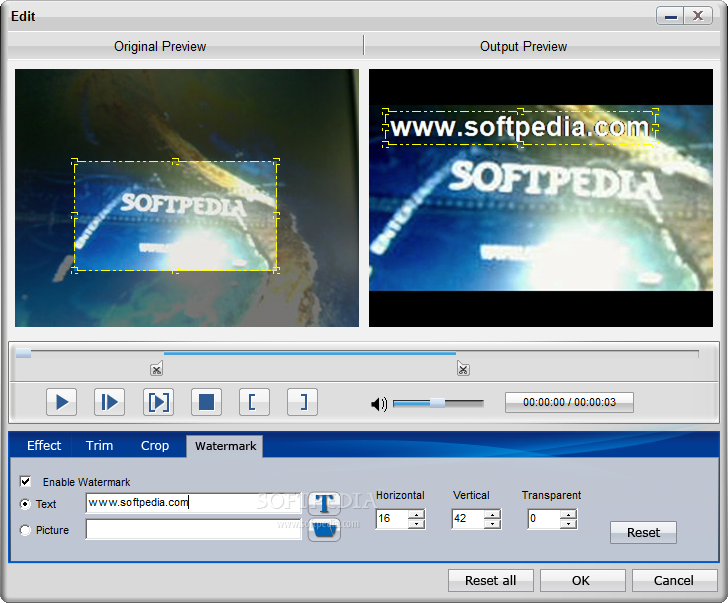Click the www.softpedia.com watermark box in Output Preview

click(520, 128)
